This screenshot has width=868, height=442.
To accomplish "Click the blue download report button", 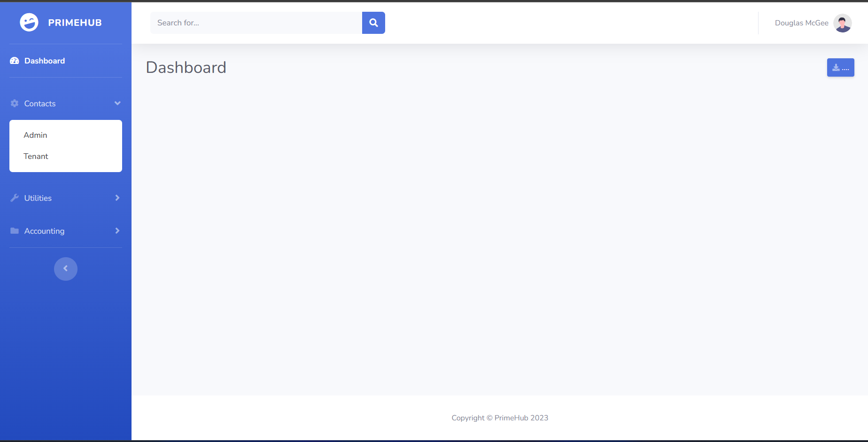I will tap(840, 68).
